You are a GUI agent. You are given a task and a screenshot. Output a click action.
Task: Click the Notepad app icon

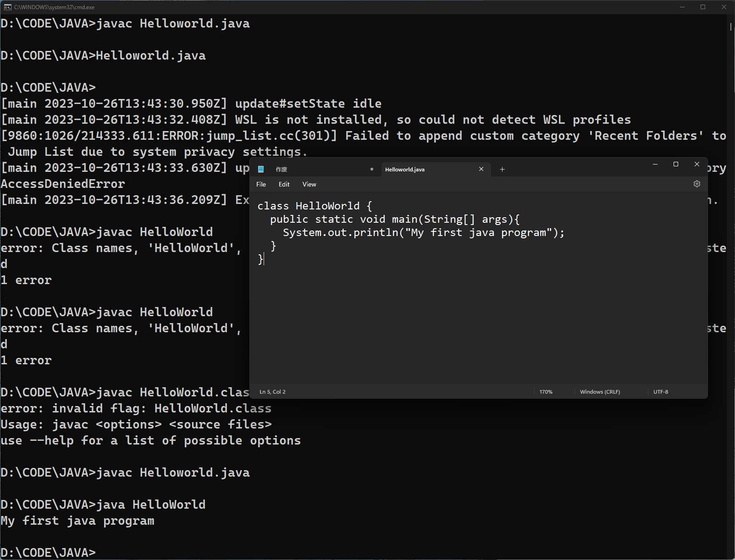coord(261,169)
